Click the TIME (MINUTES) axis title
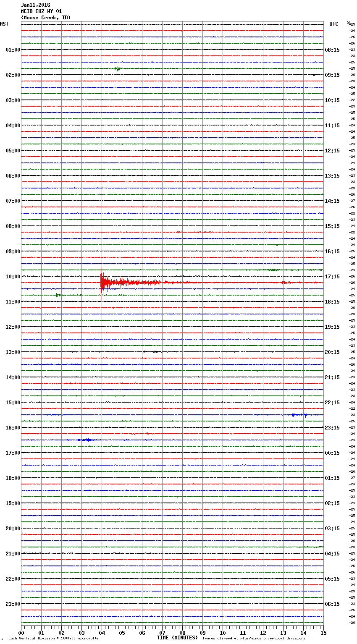The image size is (357, 644). (177, 638)
